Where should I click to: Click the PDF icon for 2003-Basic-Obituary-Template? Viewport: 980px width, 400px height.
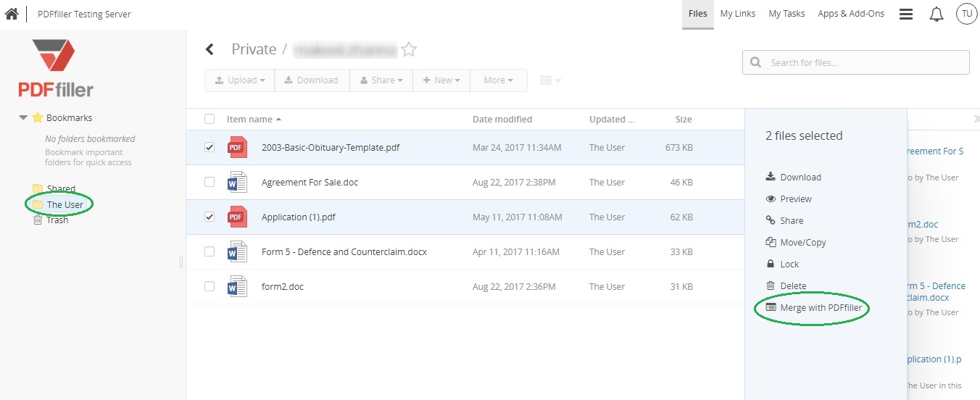(238, 147)
